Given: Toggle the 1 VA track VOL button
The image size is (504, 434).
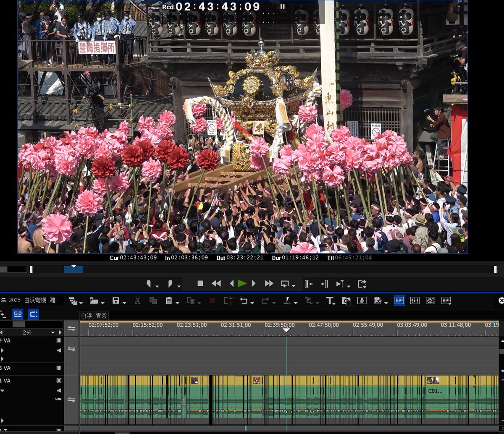Looking at the screenshot, I should [x=59, y=399].
